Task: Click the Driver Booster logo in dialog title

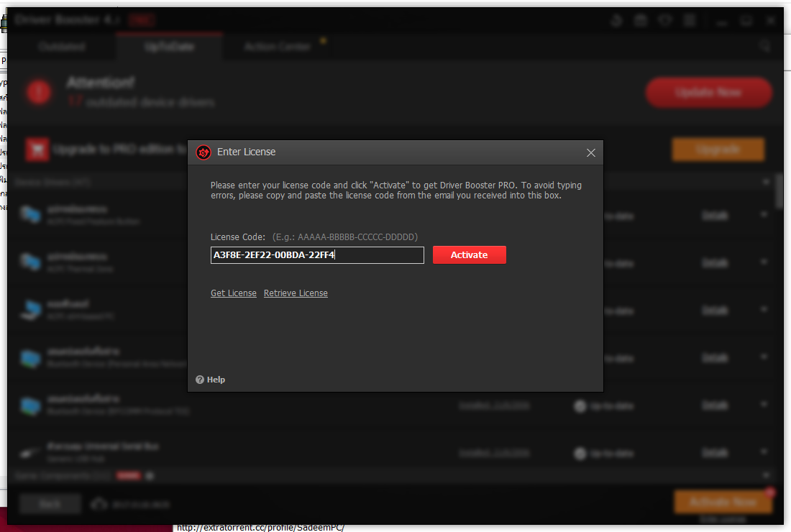Action: click(204, 152)
